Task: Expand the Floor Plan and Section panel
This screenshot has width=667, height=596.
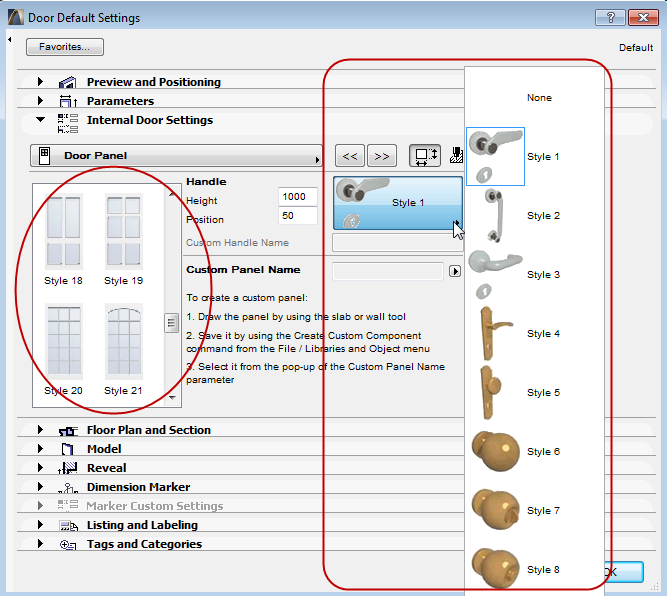Action: pos(40,430)
